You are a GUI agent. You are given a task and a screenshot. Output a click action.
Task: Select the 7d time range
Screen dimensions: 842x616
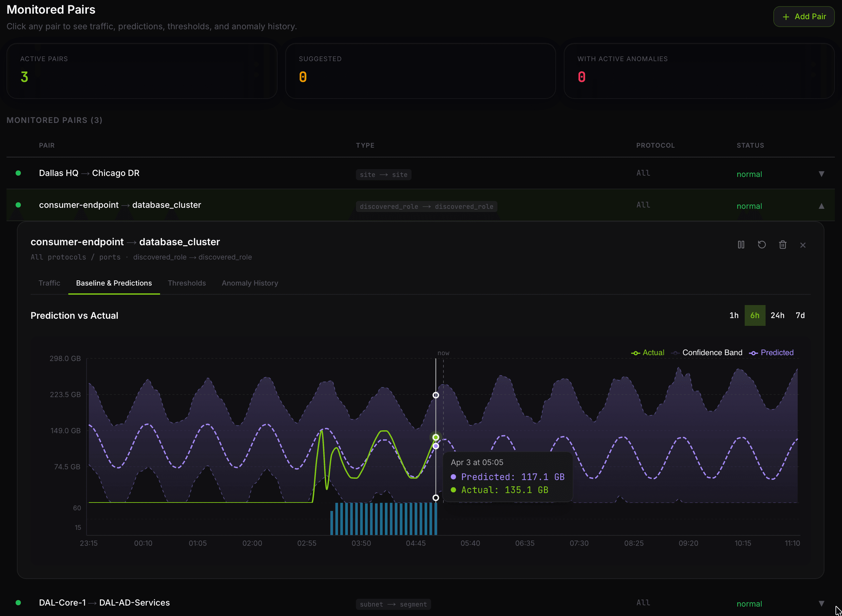(800, 315)
